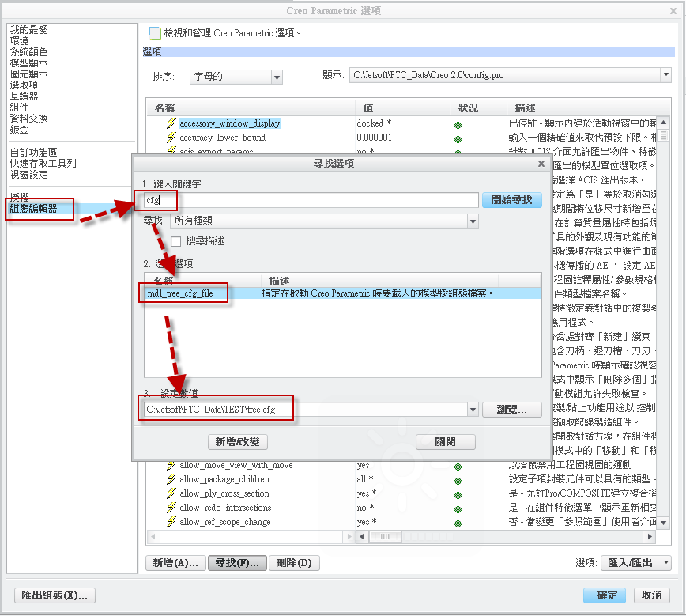
Task: Click green status dot for accessory_window_display
Action: point(458,125)
